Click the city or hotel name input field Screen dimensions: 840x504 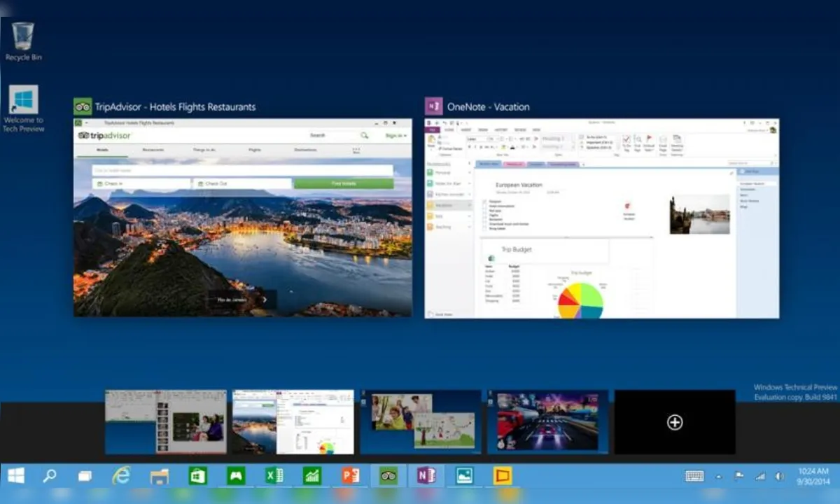click(x=242, y=170)
